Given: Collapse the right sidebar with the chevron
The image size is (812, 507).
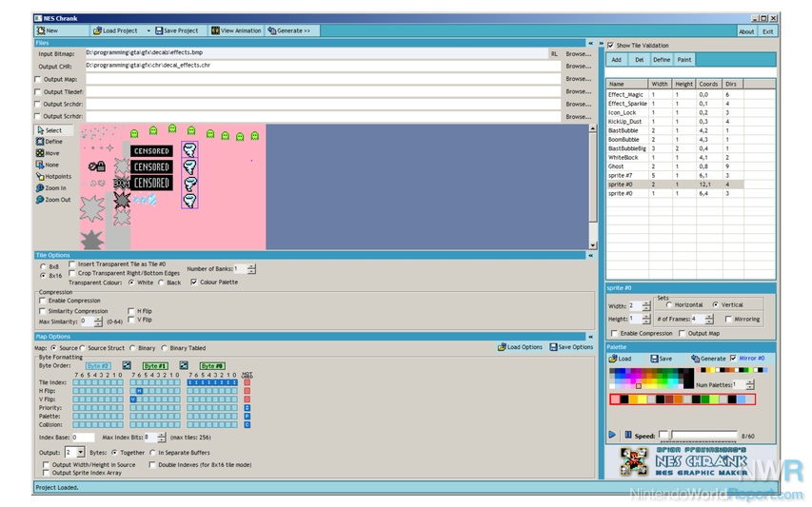Looking at the screenshot, I should click(601, 44).
